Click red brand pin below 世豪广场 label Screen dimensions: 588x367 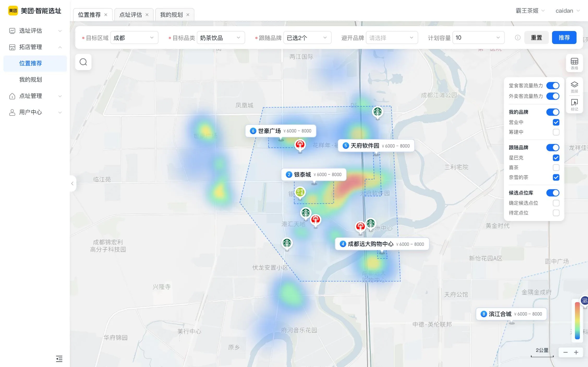[300, 145]
